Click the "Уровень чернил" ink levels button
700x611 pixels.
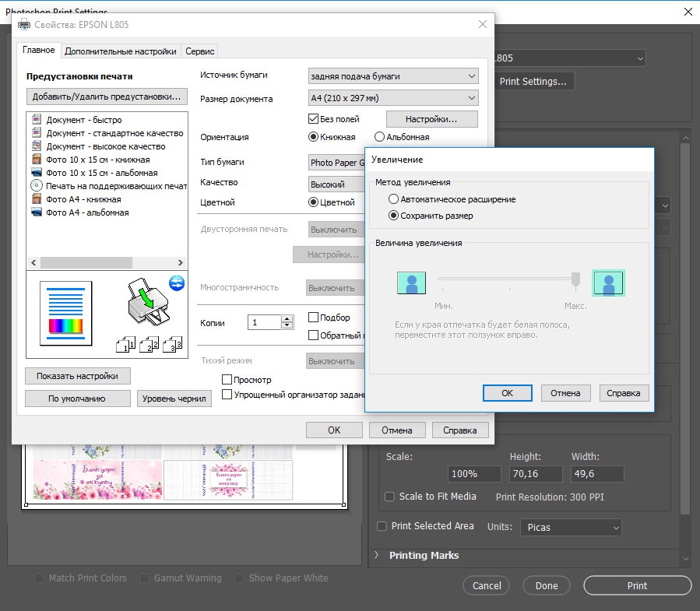174,399
